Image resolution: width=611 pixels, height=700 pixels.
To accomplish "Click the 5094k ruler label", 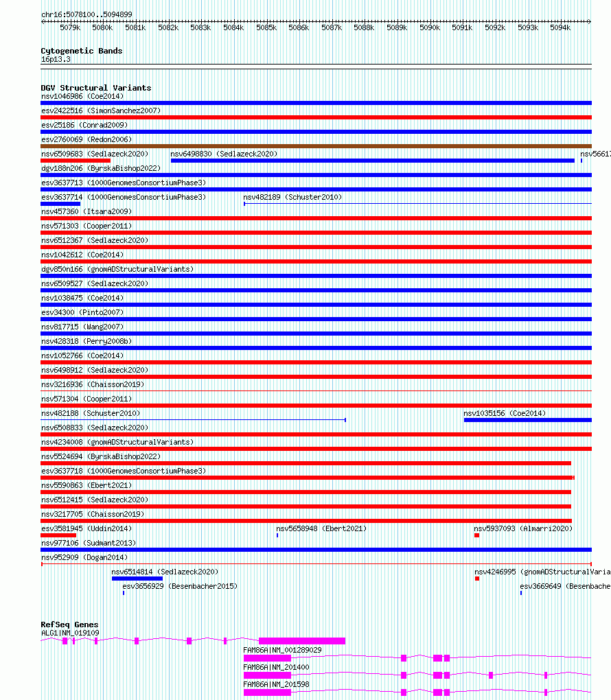I will pyautogui.click(x=560, y=27).
